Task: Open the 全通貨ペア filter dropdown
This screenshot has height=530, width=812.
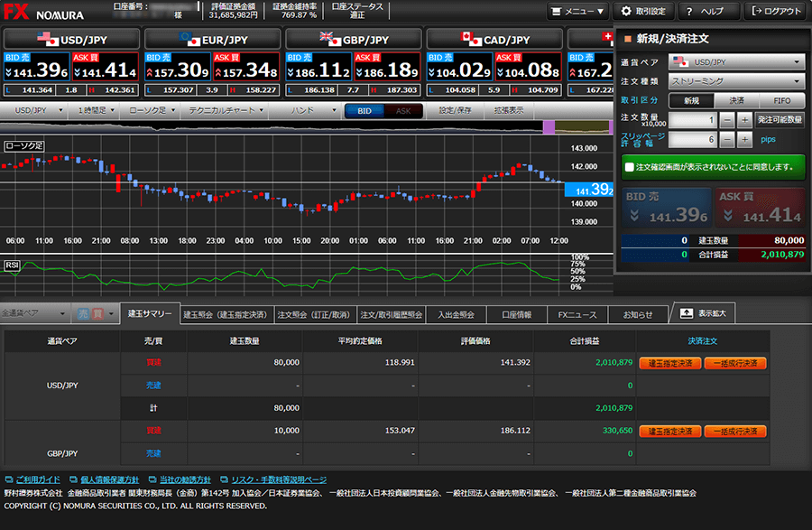Action: (x=34, y=313)
